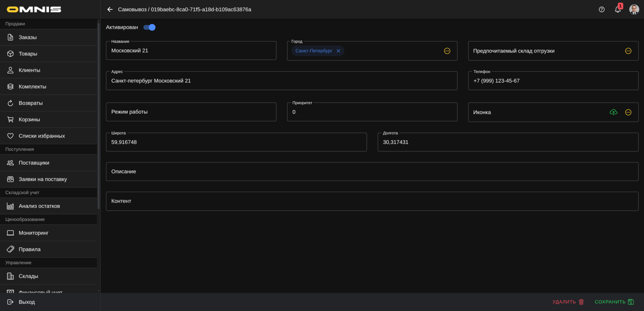Go to Товары section
Screen dimensions: 644x311
28,54
